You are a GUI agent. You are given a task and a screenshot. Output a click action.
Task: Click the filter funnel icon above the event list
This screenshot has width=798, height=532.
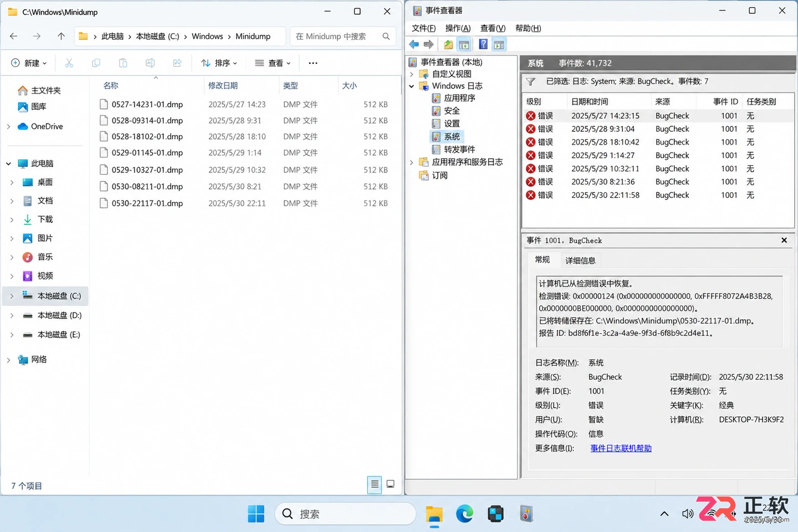[530, 81]
